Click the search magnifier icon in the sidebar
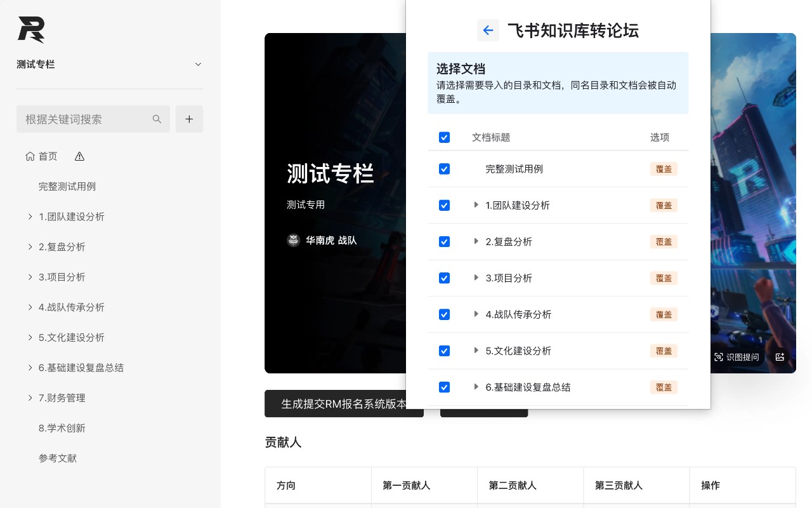This screenshot has width=812, height=508. 157,119
